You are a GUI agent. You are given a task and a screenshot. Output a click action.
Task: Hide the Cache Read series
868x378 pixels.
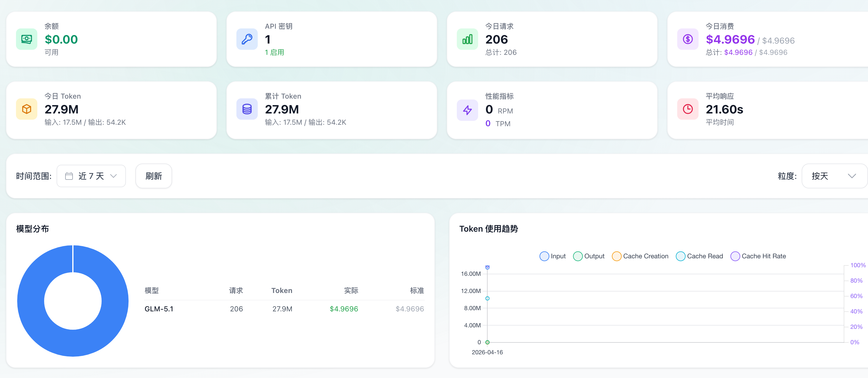click(699, 256)
